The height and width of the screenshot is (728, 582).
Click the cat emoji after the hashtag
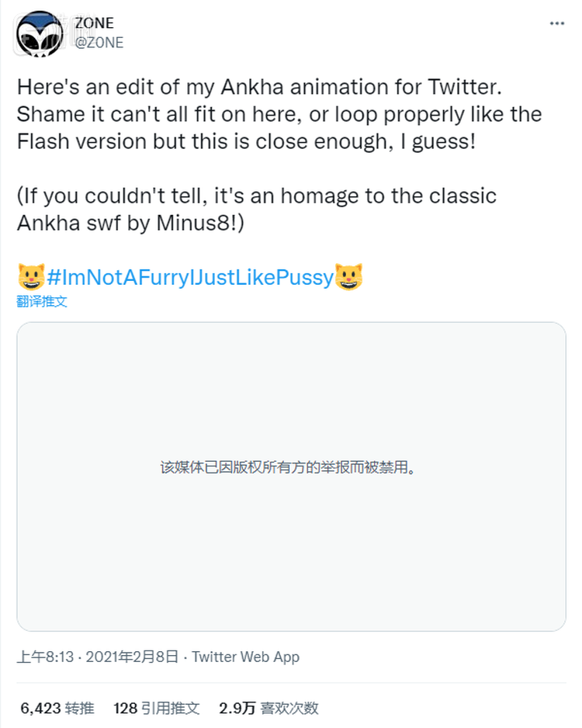tap(349, 276)
